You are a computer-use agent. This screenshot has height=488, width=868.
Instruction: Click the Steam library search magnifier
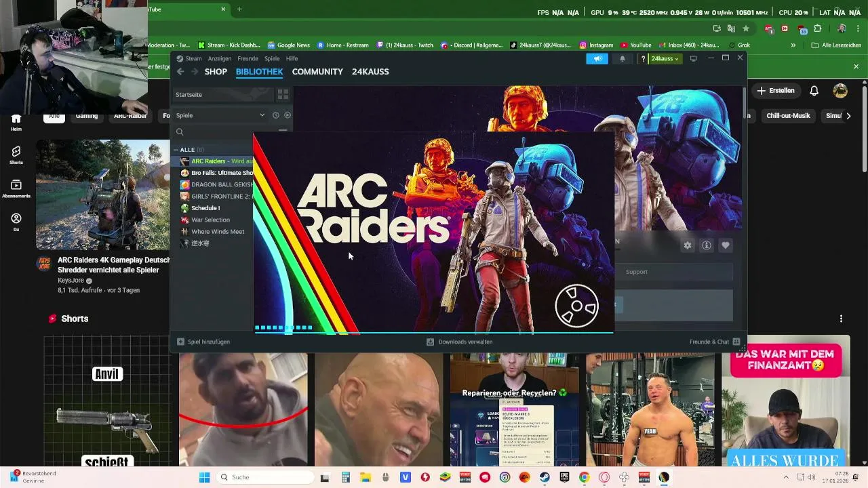pos(180,132)
